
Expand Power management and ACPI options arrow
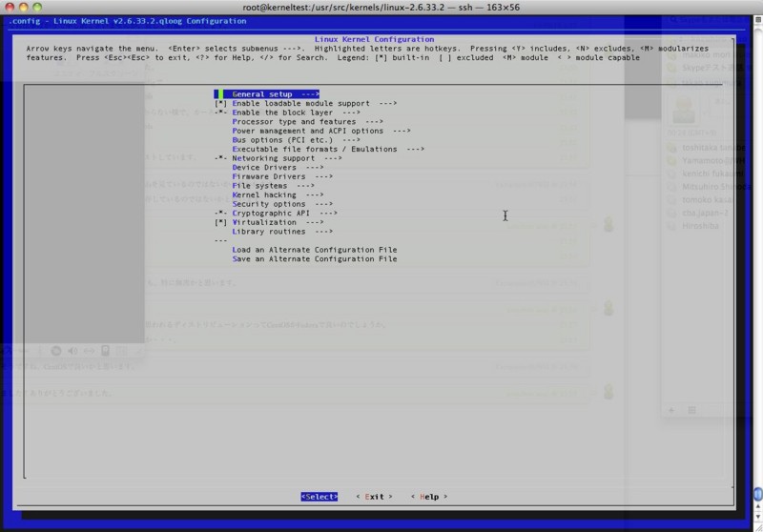pos(402,131)
